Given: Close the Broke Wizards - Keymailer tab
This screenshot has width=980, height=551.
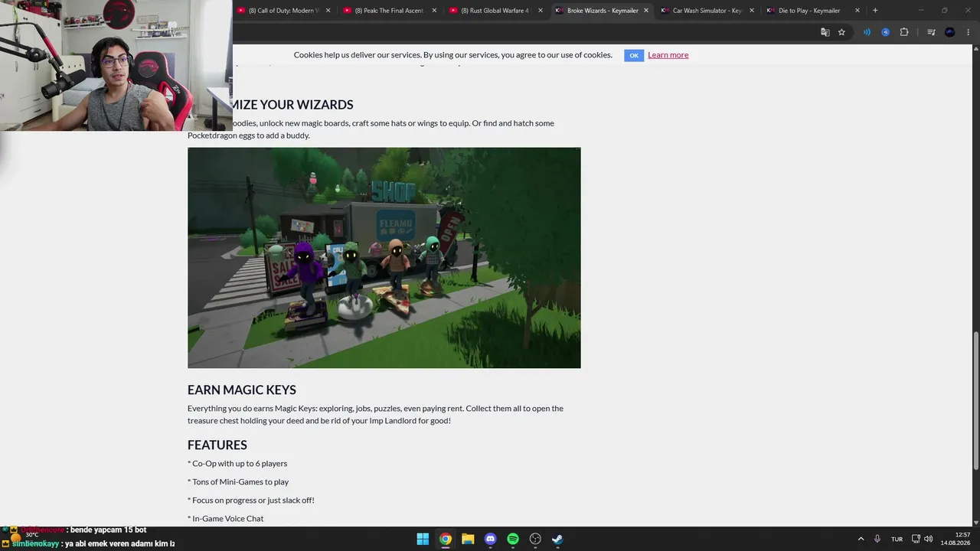Looking at the screenshot, I should pos(645,11).
